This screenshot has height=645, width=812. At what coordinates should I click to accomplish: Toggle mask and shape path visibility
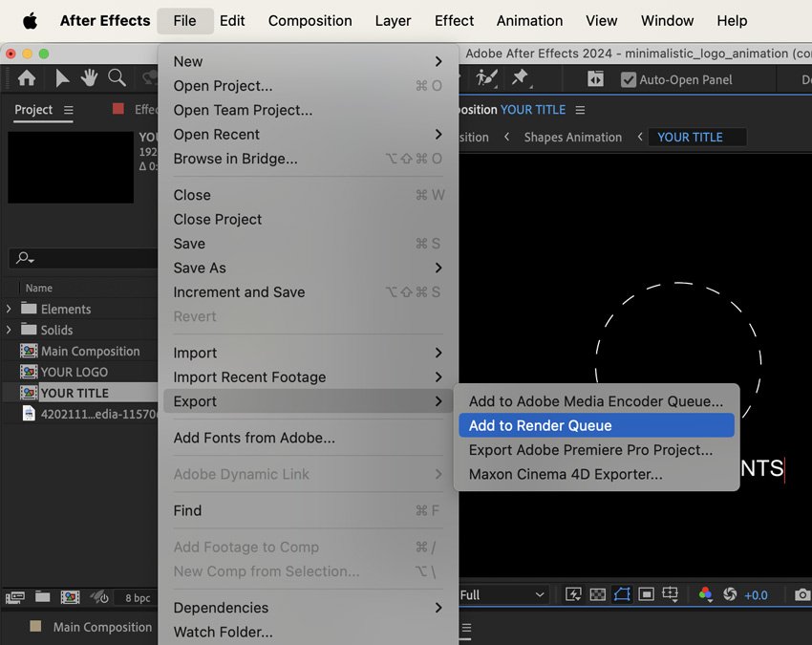(622, 594)
